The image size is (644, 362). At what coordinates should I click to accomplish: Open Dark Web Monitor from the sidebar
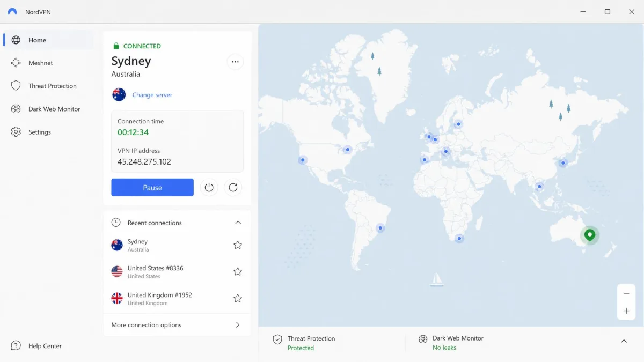[48, 109]
